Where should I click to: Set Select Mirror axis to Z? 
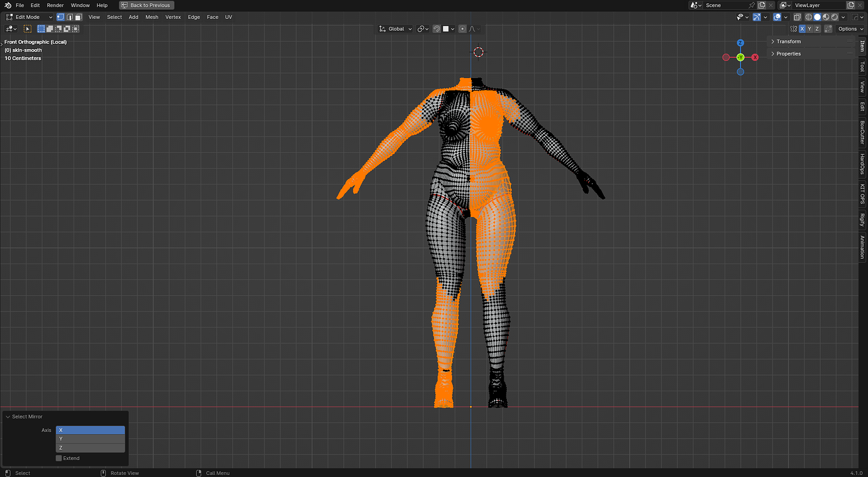[91, 447]
